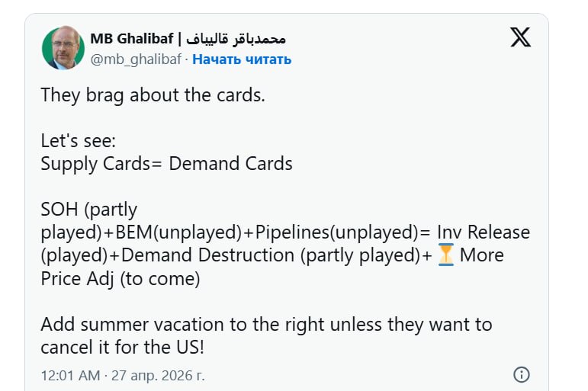Click the hourglass emoji in the tweet
Screen dimensions: 588x391
tap(446, 255)
